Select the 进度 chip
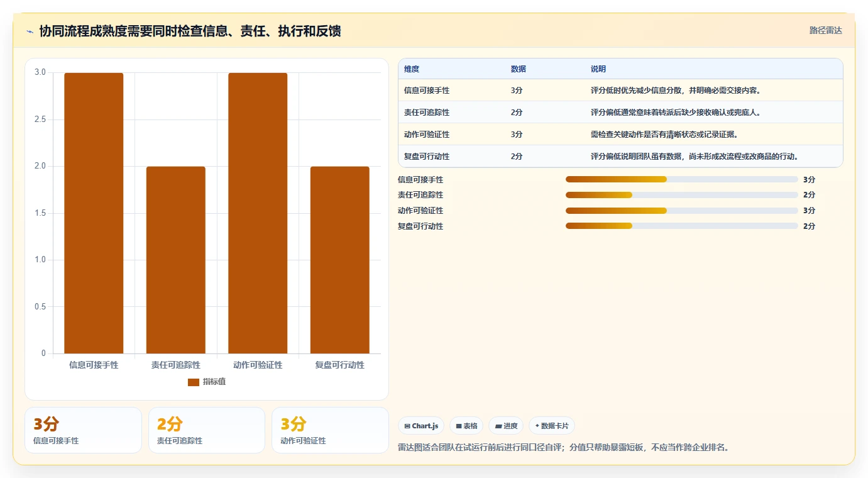This screenshot has width=868, height=478. (x=506, y=426)
